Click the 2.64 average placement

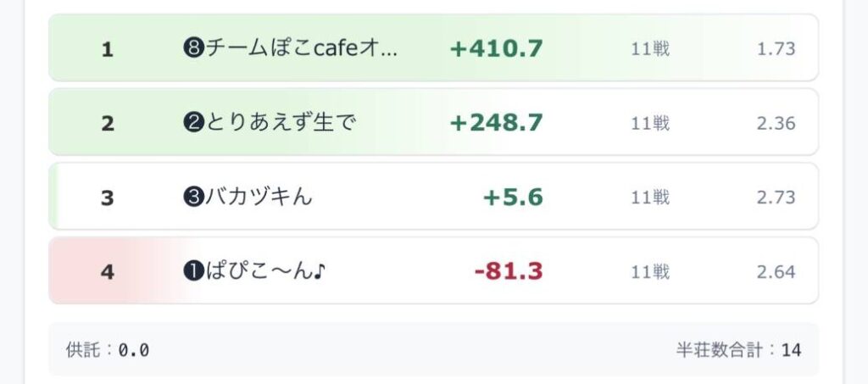point(776,271)
